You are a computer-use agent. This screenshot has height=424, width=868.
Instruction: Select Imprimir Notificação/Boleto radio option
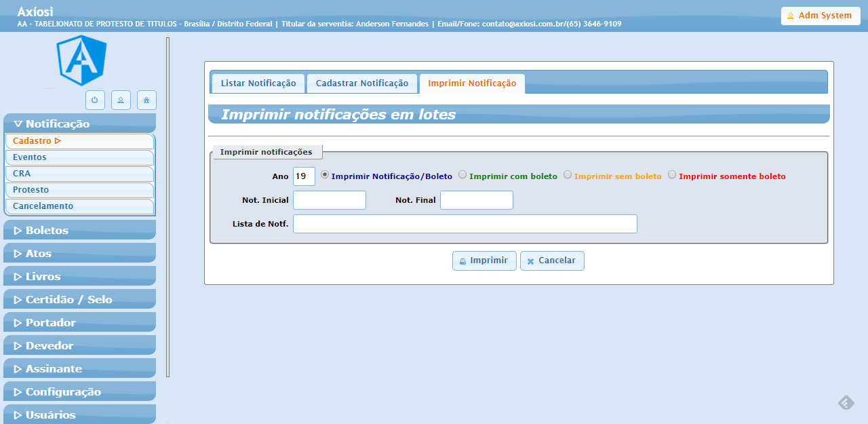(x=325, y=175)
